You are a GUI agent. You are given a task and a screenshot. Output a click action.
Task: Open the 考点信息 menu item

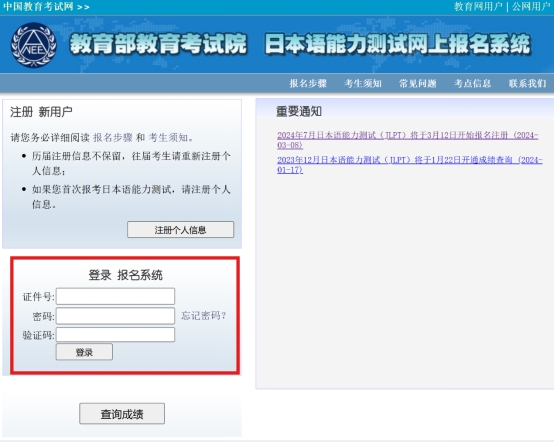[472, 83]
